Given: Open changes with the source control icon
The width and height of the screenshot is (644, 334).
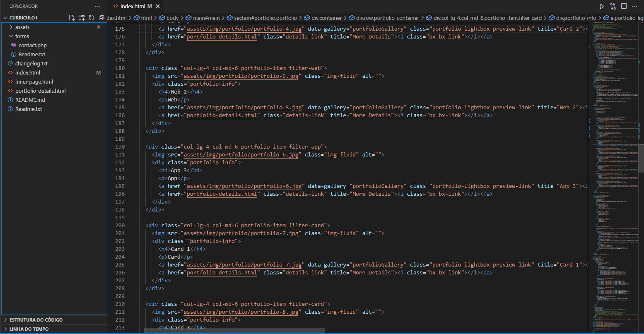Looking at the screenshot, I should point(613,6).
